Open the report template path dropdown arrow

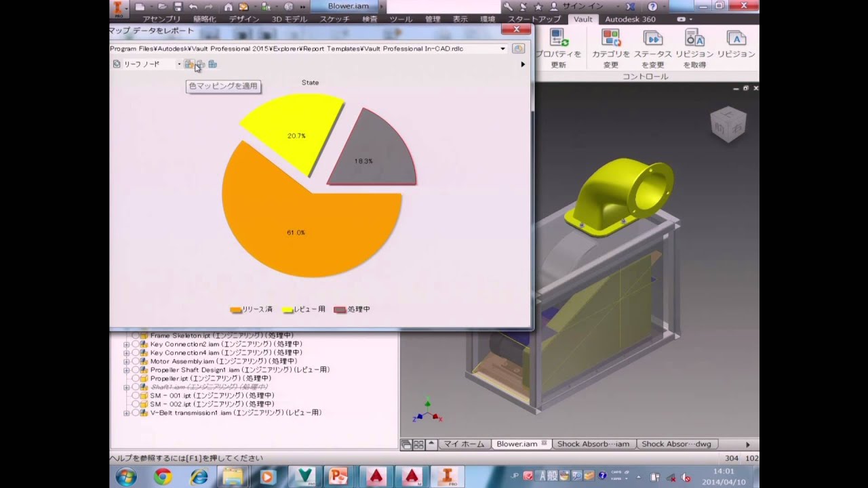point(503,49)
